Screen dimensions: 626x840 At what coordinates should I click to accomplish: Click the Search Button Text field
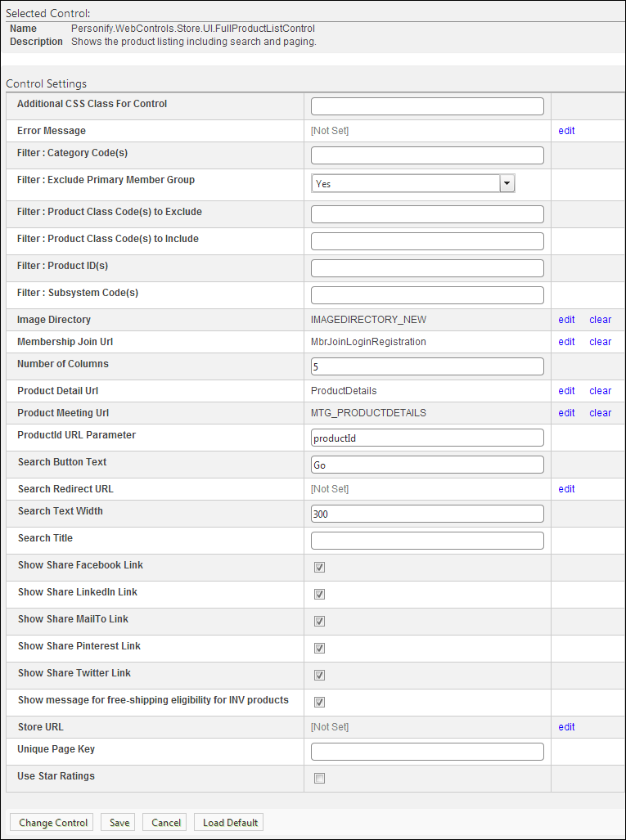[x=427, y=465]
